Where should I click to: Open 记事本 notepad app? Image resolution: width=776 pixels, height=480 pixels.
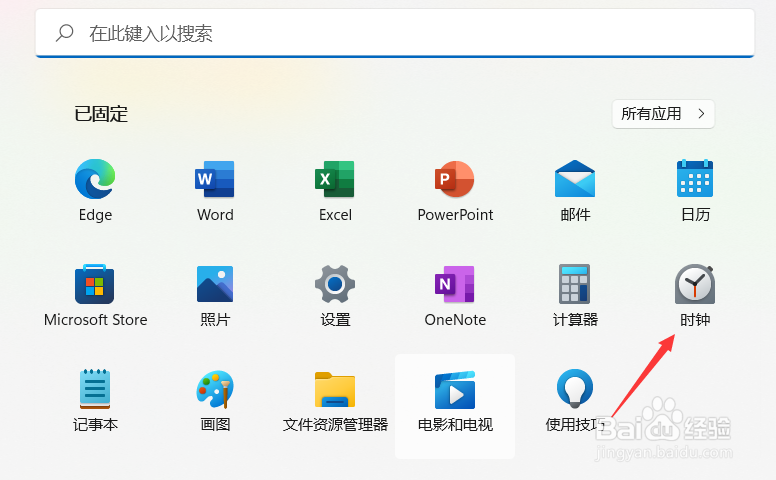click(x=95, y=389)
